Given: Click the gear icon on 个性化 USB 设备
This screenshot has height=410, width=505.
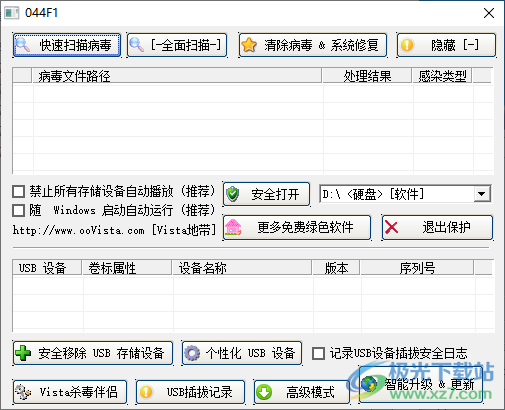Looking at the screenshot, I should tap(192, 353).
